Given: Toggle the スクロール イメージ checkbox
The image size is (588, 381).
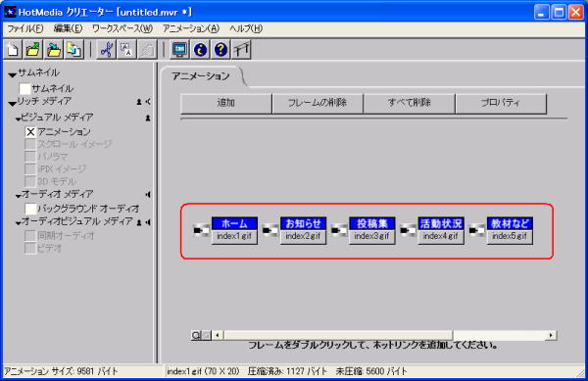Looking at the screenshot, I should click(x=30, y=144).
